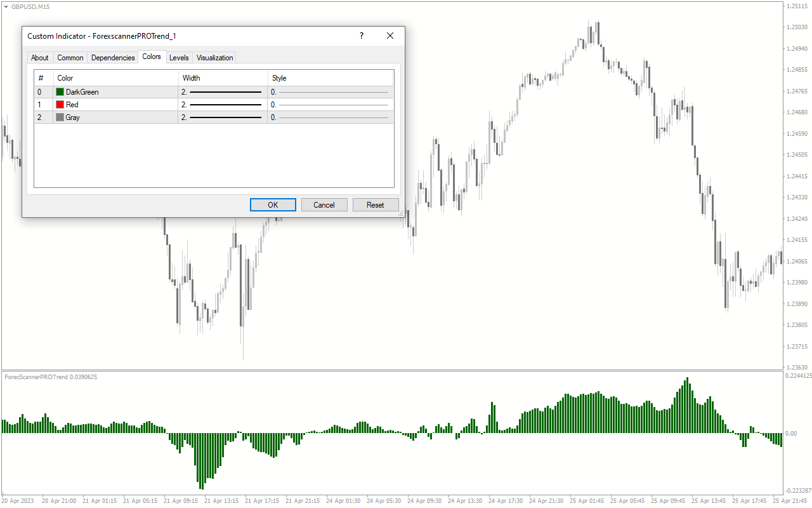The height and width of the screenshot is (508, 812).
Task: Click the Cancel button
Action: tap(324, 205)
